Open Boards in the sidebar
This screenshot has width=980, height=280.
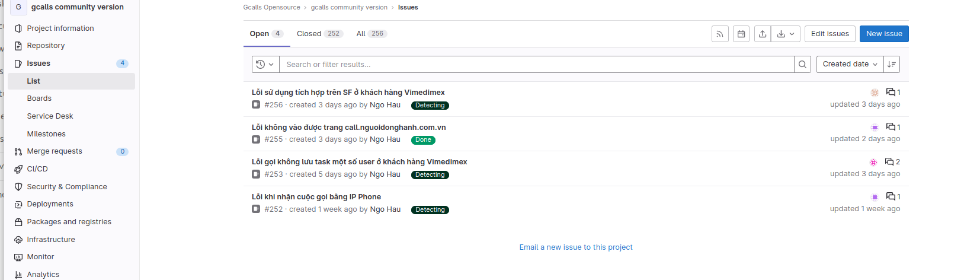pos(39,98)
